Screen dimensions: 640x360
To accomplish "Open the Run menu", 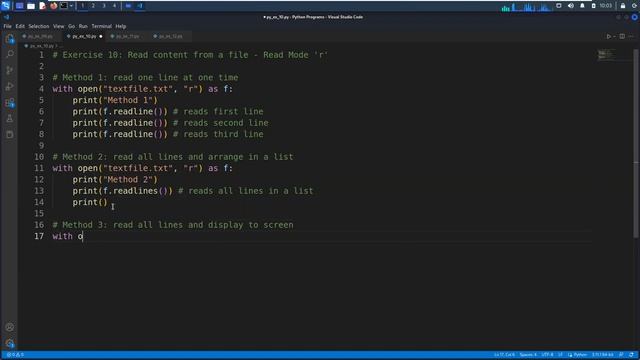I will [x=83, y=26].
